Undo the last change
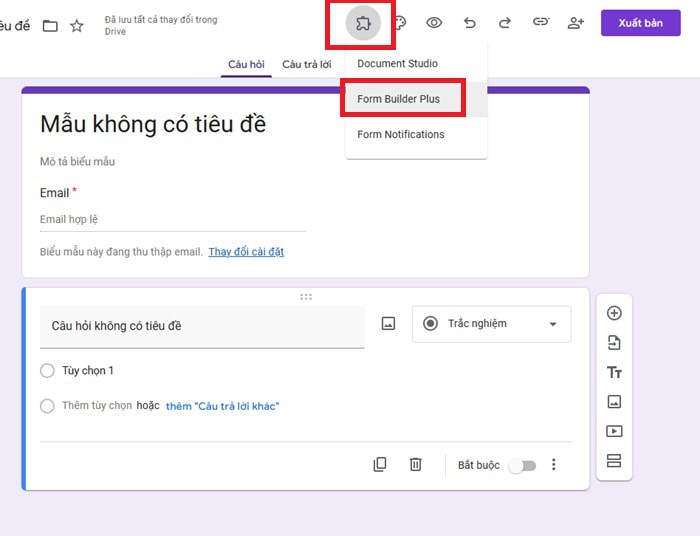Image resolution: width=700 pixels, height=536 pixels. (469, 23)
